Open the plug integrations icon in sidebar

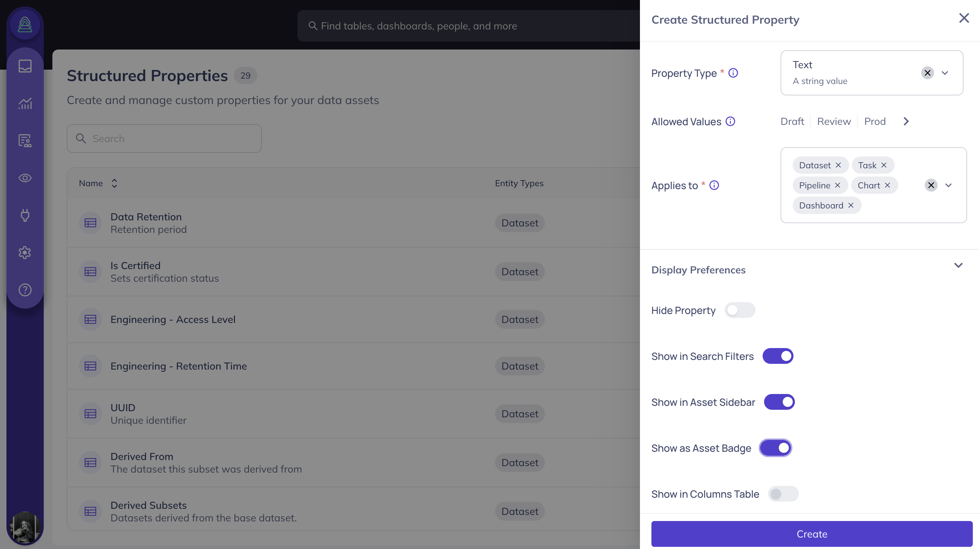[25, 215]
